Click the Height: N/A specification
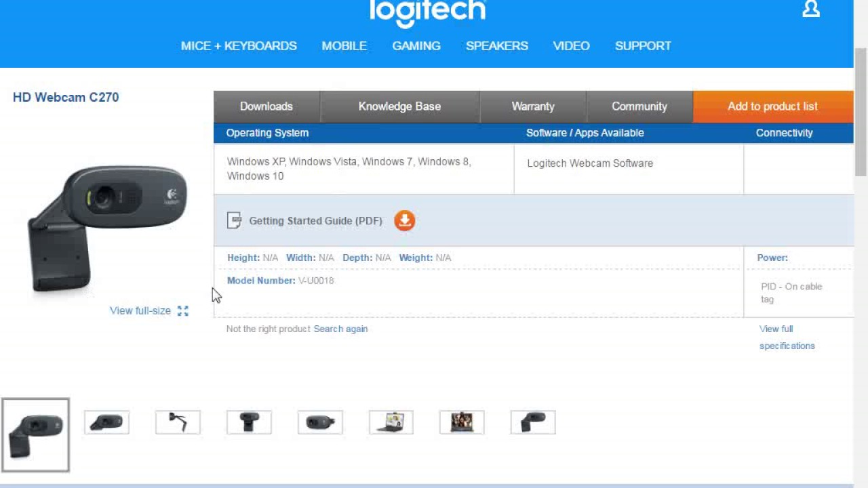 (252, 258)
